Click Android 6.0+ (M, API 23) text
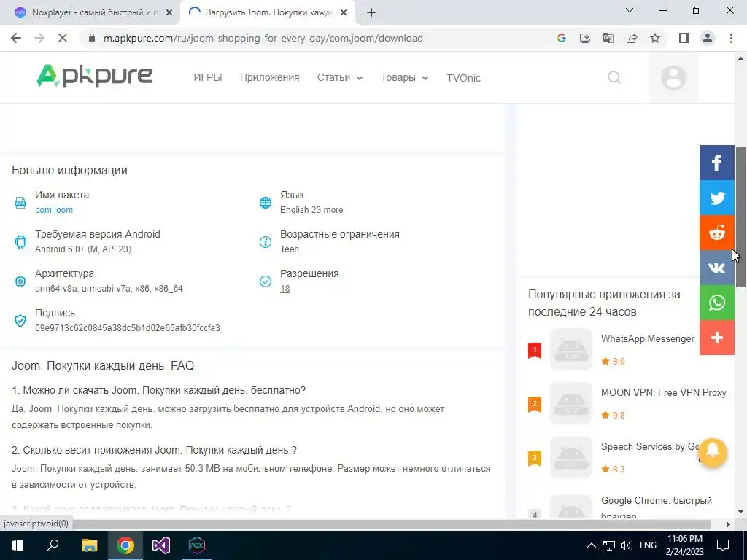 (x=83, y=249)
